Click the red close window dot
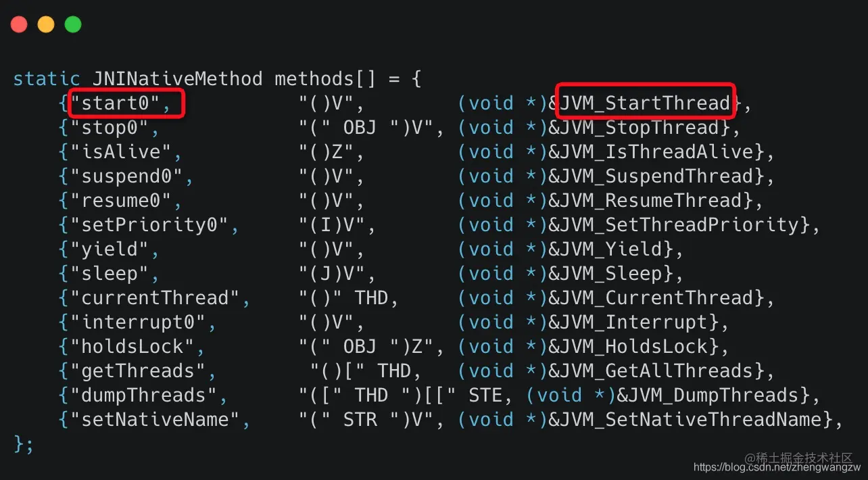This screenshot has height=480, width=868. pyautogui.click(x=19, y=25)
